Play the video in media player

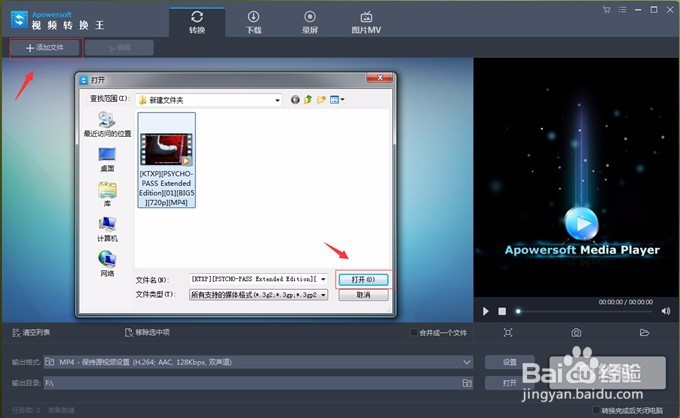(x=486, y=311)
